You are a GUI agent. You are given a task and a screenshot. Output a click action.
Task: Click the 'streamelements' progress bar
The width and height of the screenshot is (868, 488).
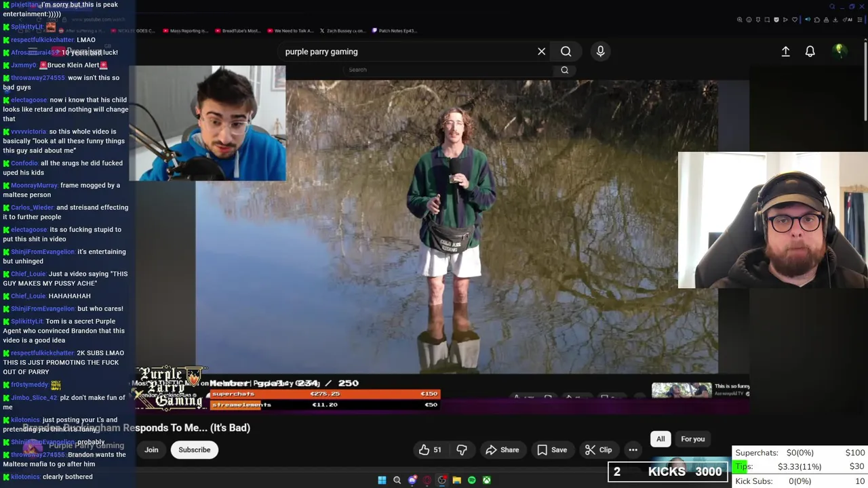[325, 405]
